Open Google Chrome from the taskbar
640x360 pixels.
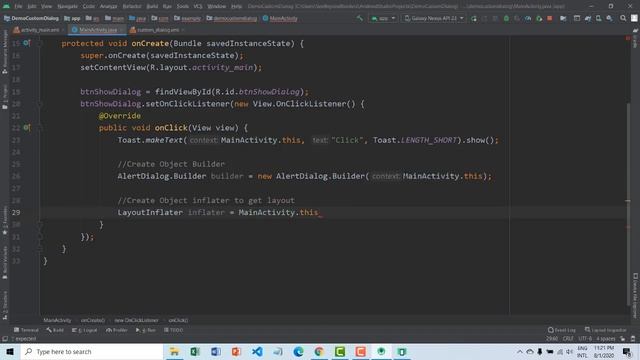319,351
